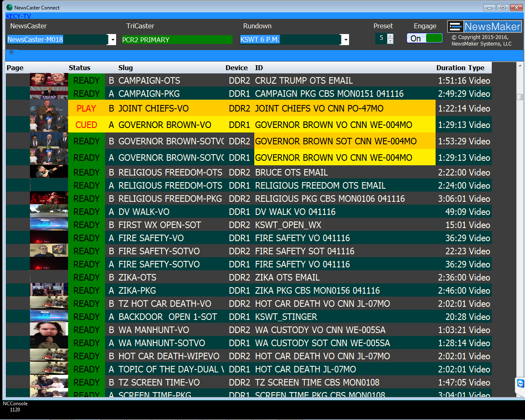Select thumbnail of the TZ HOT CAR DEATH-VO row
Viewport: 525px width, 420px height.
tap(49, 303)
